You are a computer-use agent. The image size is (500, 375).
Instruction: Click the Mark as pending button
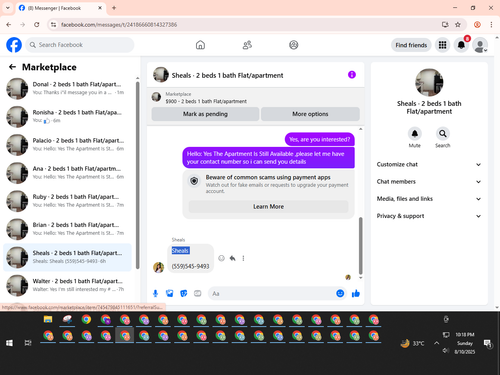(205, 114)
